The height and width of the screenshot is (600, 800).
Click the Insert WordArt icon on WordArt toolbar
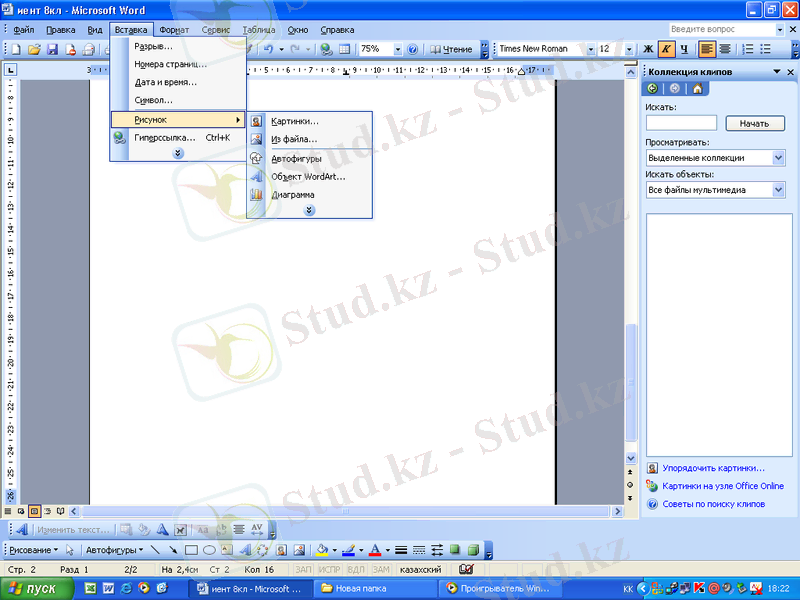pyautogui.click(x=21, y=529)
